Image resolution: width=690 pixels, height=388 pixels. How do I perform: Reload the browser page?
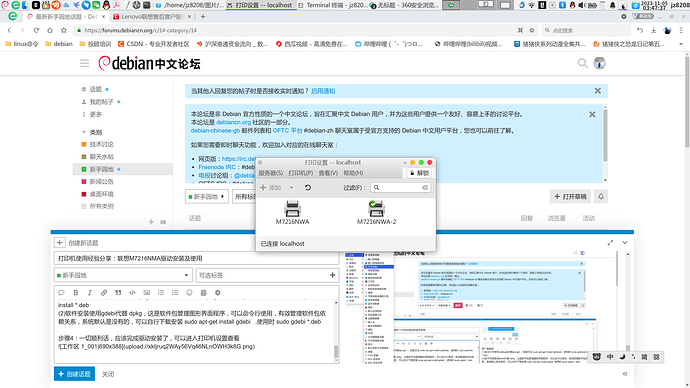[x=36, y=30]
